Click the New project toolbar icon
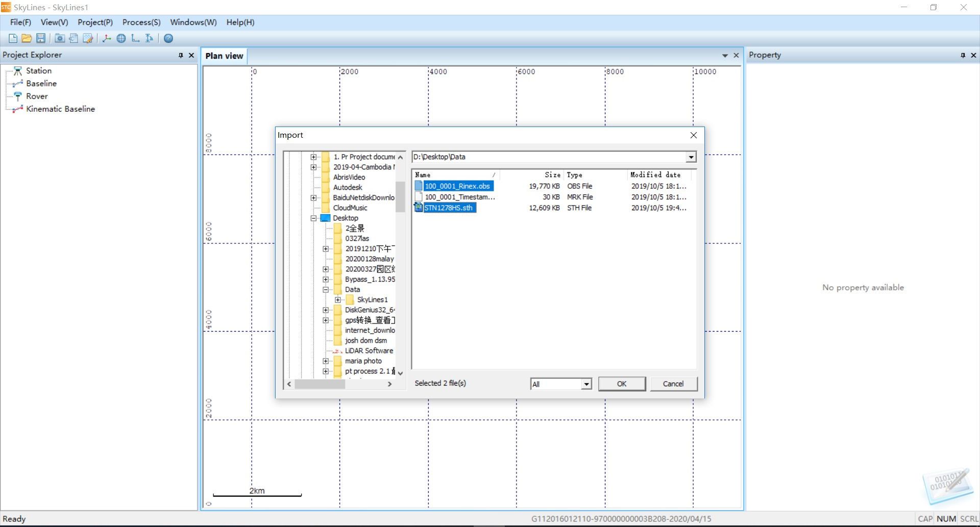The width and height of the screenshot is (980, 527). (13, 38)
